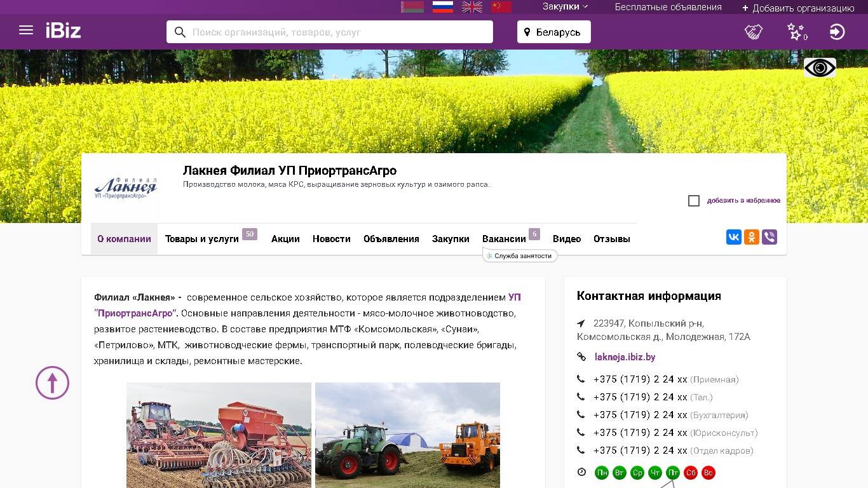Open the Объявления tab

coord(391,239)
